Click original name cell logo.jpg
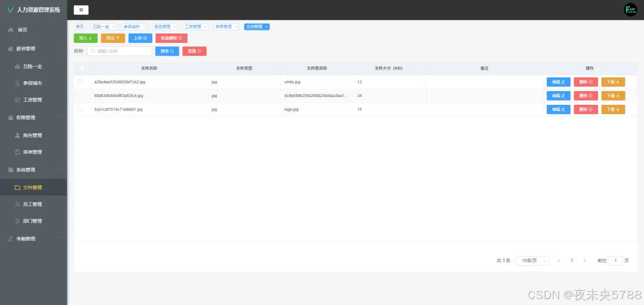This screenshot has height=305, width=644. click(291, 110)
